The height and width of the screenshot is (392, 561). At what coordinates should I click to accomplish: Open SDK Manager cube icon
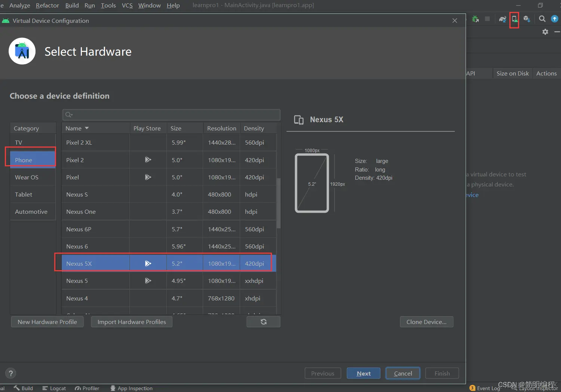click(527, 19)
